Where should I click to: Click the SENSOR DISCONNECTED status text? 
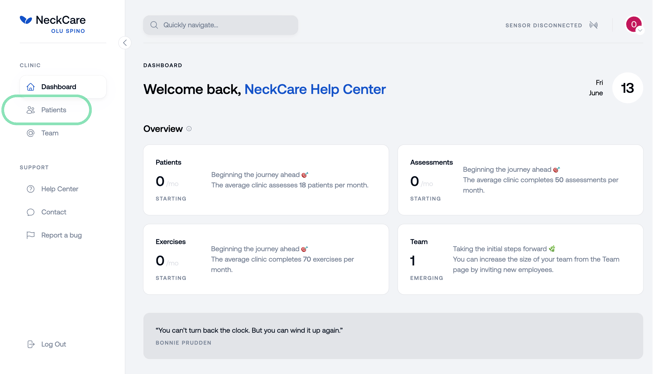coord(543,25)
